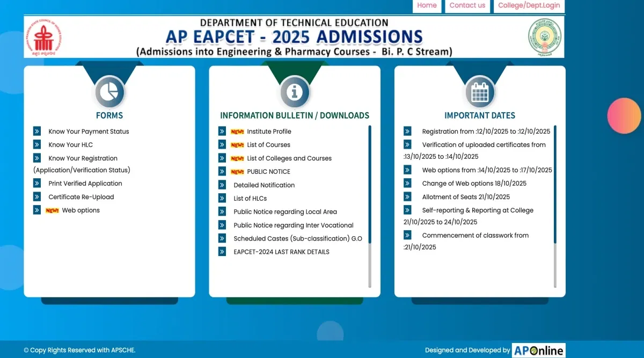Image resolution: width=644 pixels, height=358 pixels.
Task: Click arrow icon beside Know Your HLC
Action: point(37,144)
